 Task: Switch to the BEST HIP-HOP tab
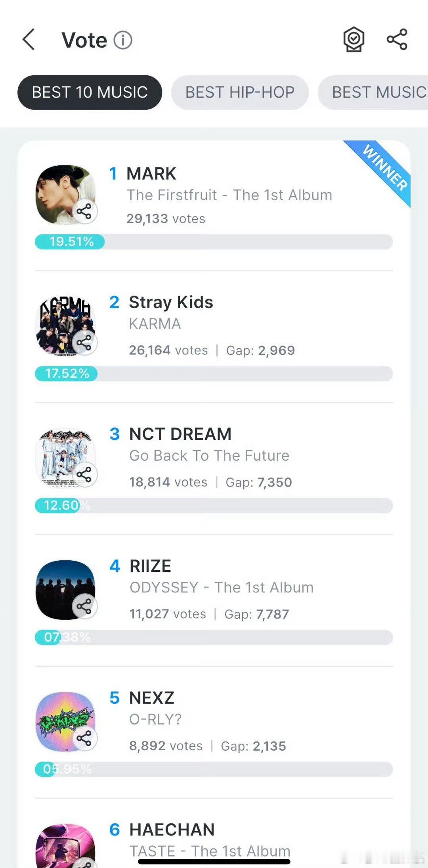(x=240, y=92)
